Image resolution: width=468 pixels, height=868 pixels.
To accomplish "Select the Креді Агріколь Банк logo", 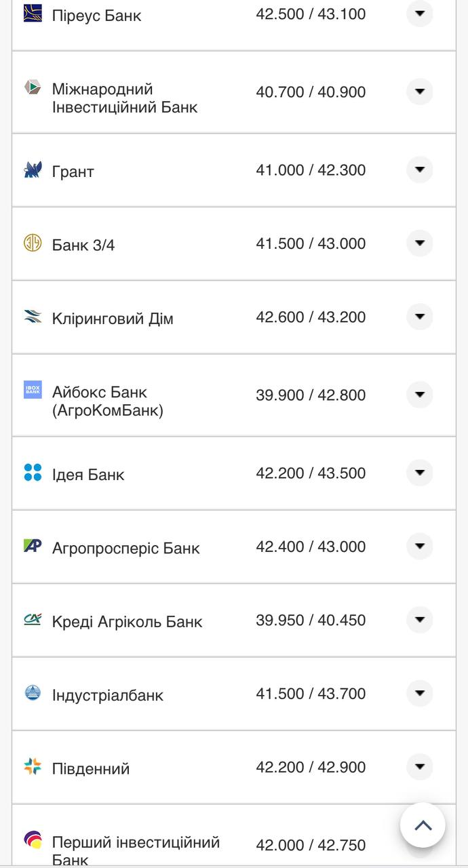I will click(x=32, y=619).
